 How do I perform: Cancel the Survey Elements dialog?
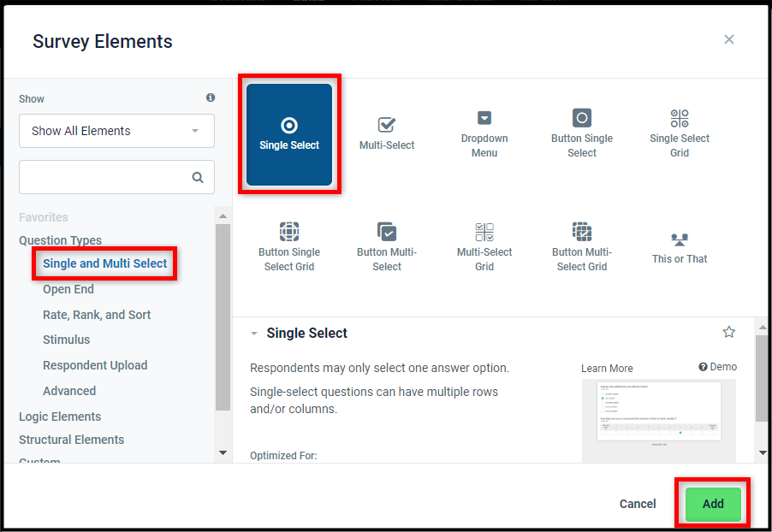[x=638, y=504]
